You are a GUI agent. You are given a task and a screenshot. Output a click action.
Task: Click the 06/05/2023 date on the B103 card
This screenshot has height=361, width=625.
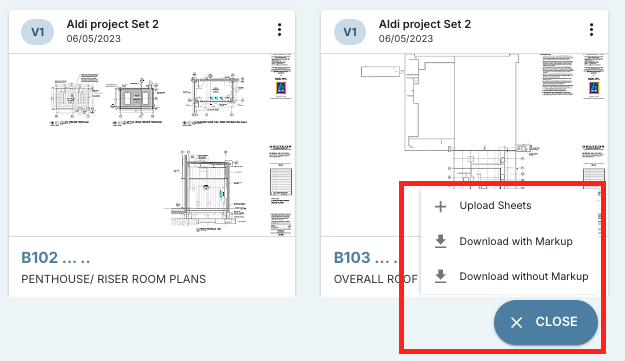405,39
